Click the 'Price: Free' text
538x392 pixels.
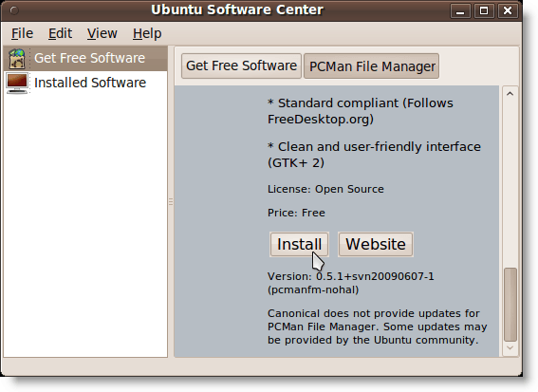(x=296, y=213)
